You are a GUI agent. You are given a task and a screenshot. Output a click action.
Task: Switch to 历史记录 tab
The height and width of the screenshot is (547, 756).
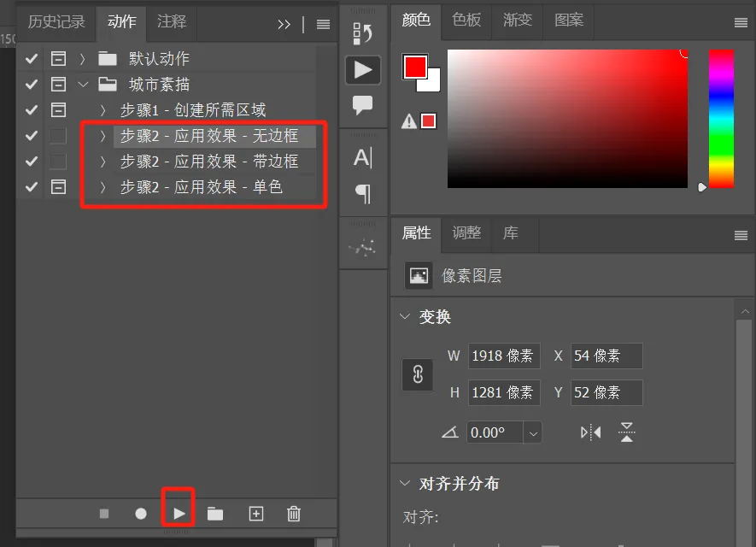pyautogui.click(x=56, y=22)
